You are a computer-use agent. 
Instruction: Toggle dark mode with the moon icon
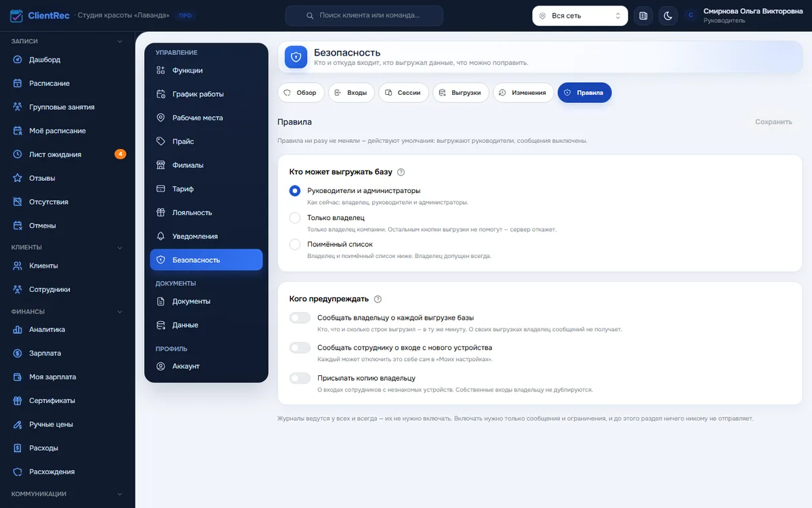point(668,16)
